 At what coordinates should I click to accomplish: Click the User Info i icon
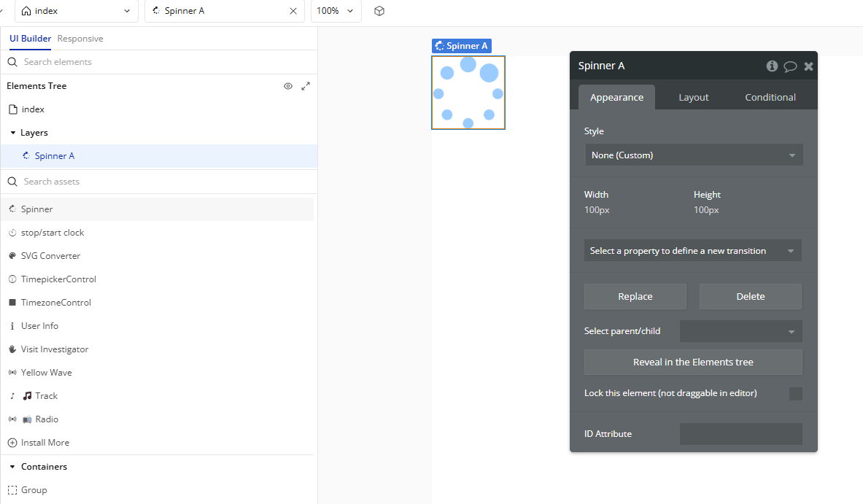12,326
